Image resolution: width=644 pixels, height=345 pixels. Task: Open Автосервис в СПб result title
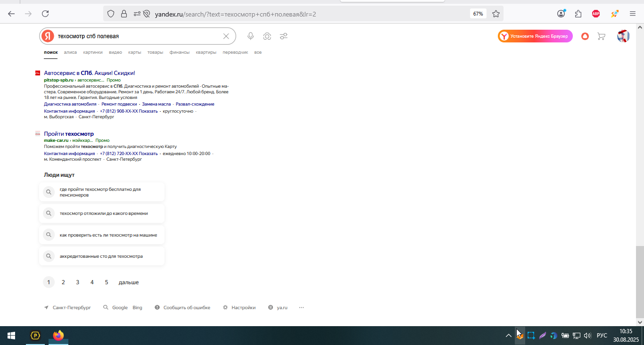[x=90, y=73]
